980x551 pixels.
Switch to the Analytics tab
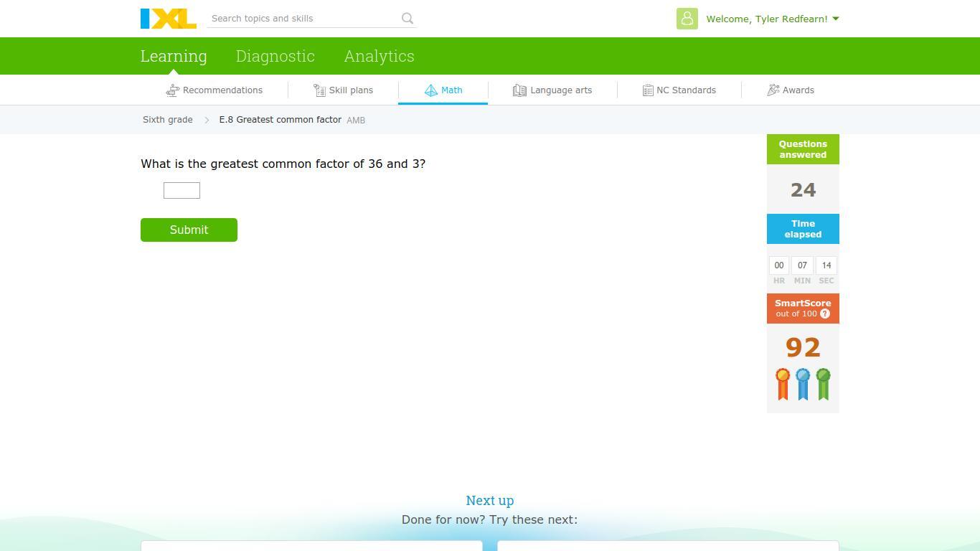click(379, 56)
